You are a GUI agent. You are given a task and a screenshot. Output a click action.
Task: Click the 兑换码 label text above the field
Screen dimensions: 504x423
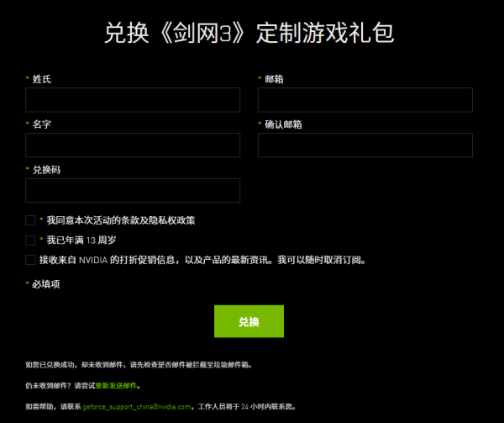pos(46,170)
